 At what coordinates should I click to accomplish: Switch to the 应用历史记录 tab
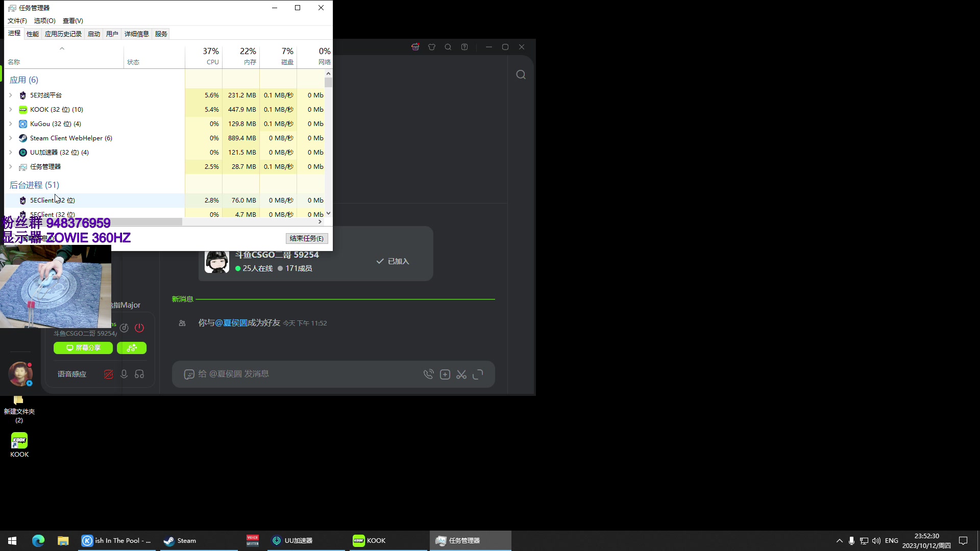(x=63, y=34)
